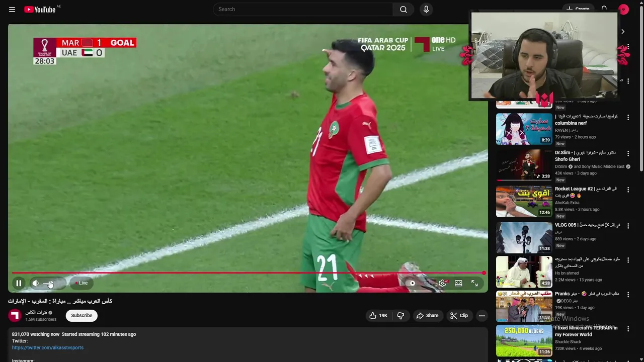Open more actions menu beside Clip
The height and width of the screenshot is (362, 644).
(482, 315)
